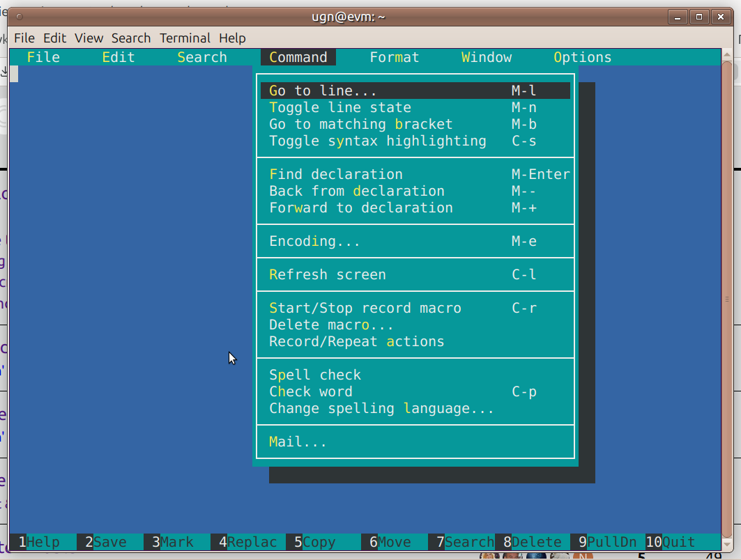The height and width of the screenshot is (560, 741).
Task: Select 'Refresh screen' command
Action: (x=328, y=275)
